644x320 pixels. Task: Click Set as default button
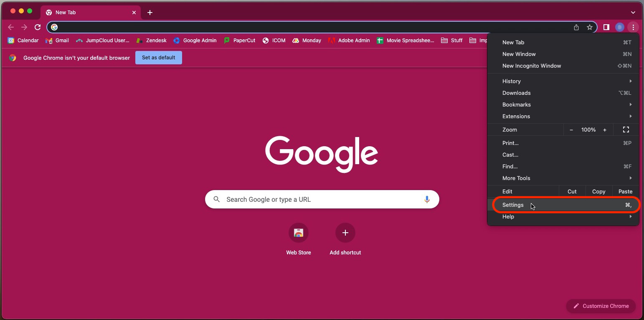159,58
